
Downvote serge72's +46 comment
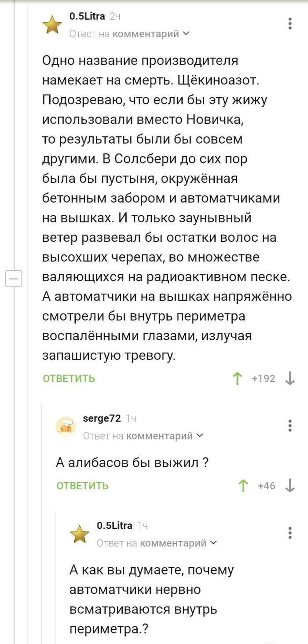(290, 486)
